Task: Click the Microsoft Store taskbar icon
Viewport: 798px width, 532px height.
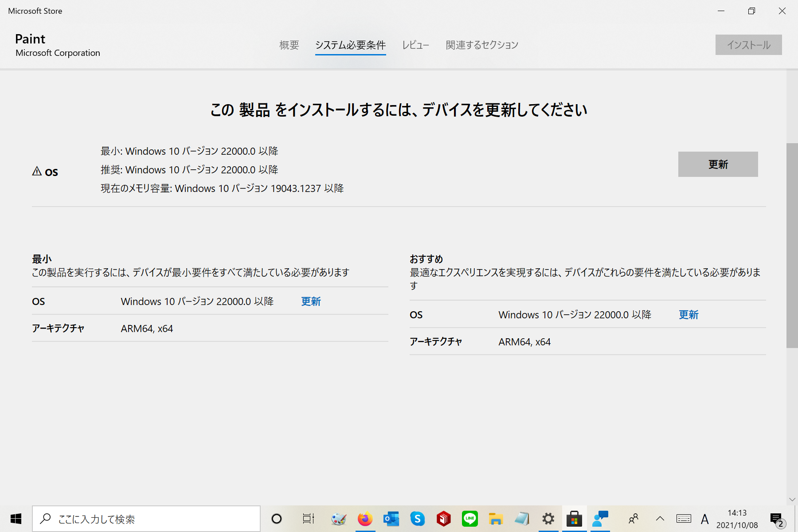Action: point(575,519)
